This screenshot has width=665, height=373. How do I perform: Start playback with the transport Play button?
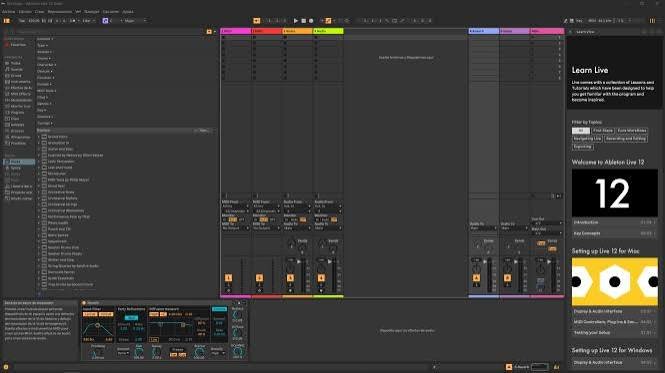pyautogui.click(x=296, y=20)
